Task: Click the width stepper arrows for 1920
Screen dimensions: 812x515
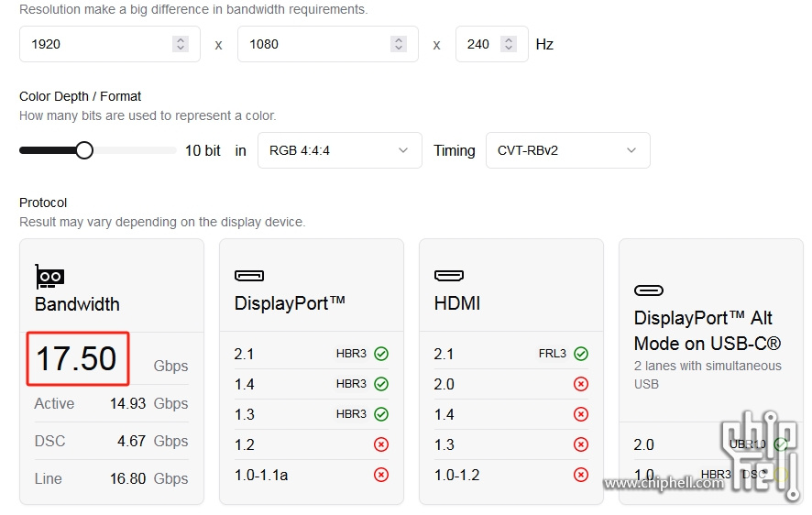Action: tap(181, 44)
